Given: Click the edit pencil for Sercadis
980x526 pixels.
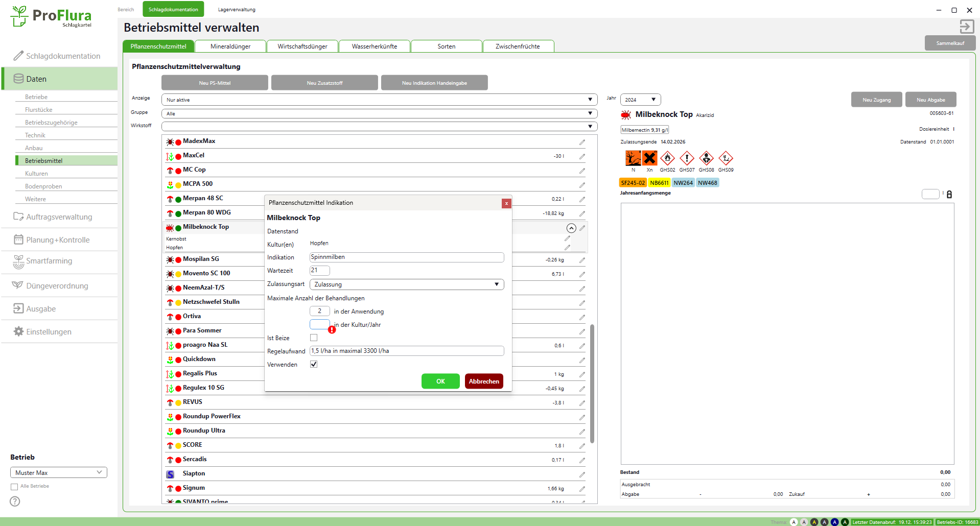Looking at the screenshot, I should coord(582,460).
